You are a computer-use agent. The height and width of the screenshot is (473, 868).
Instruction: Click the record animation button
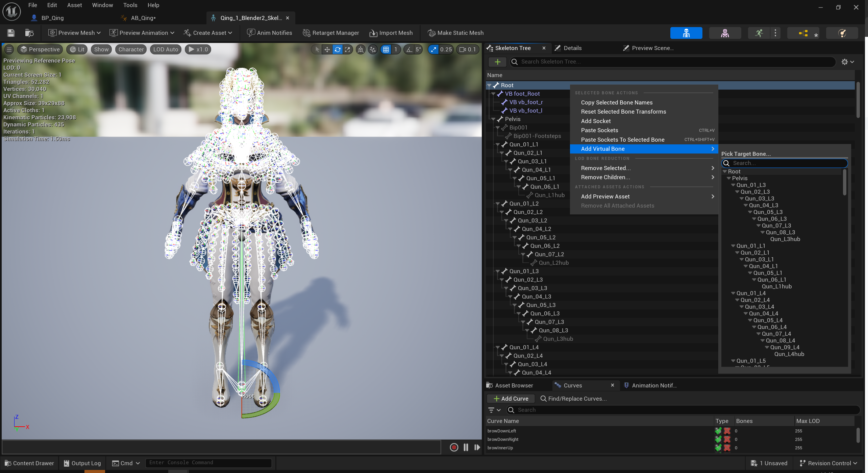pos(454,447)
